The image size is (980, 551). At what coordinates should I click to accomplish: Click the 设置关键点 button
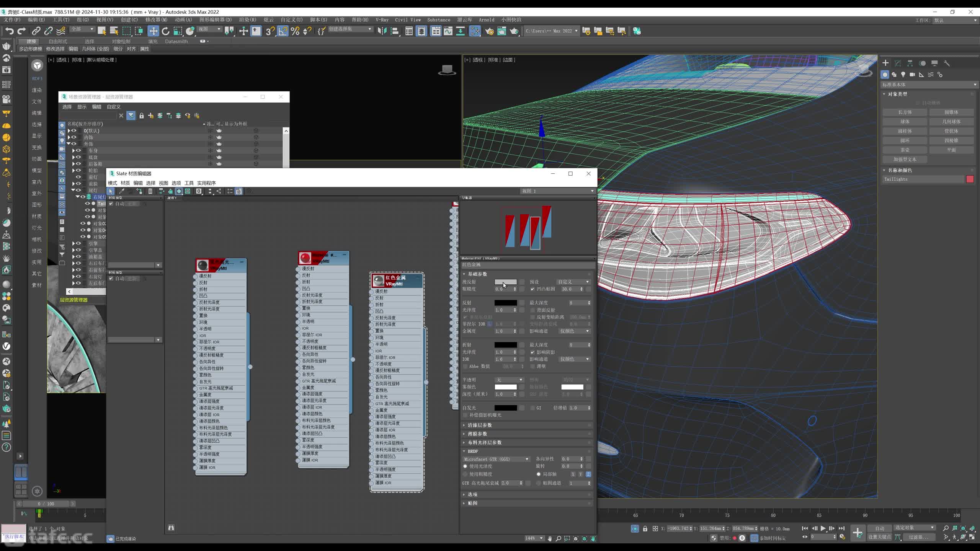pyautogui.click(x=879, y=537)
